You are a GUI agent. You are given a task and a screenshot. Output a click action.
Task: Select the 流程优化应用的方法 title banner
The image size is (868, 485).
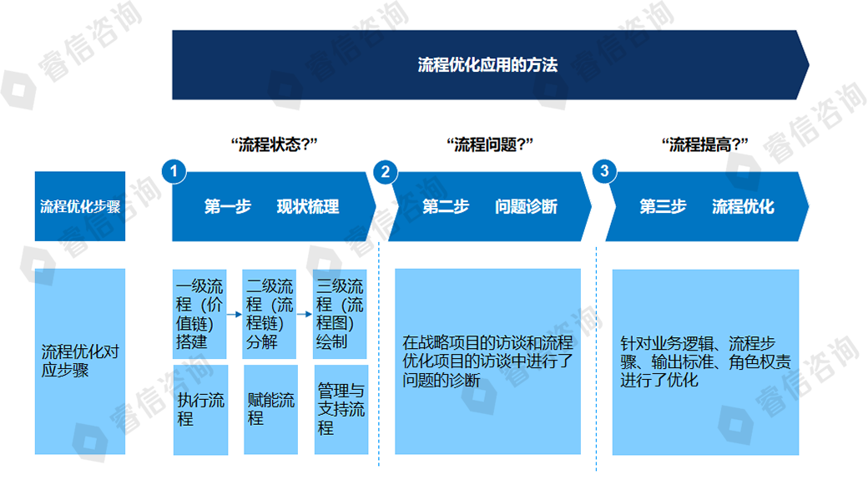(488, 65)
